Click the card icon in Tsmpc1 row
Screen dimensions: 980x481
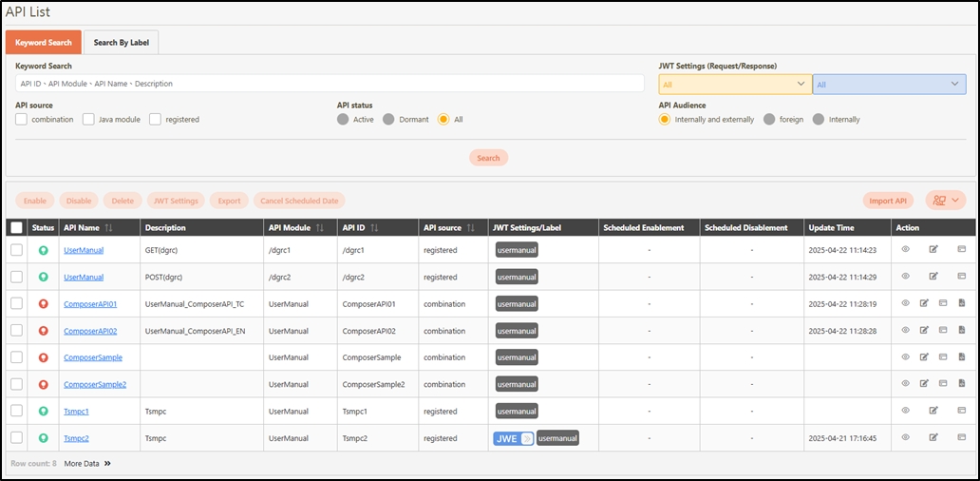(x=962, y=411)
